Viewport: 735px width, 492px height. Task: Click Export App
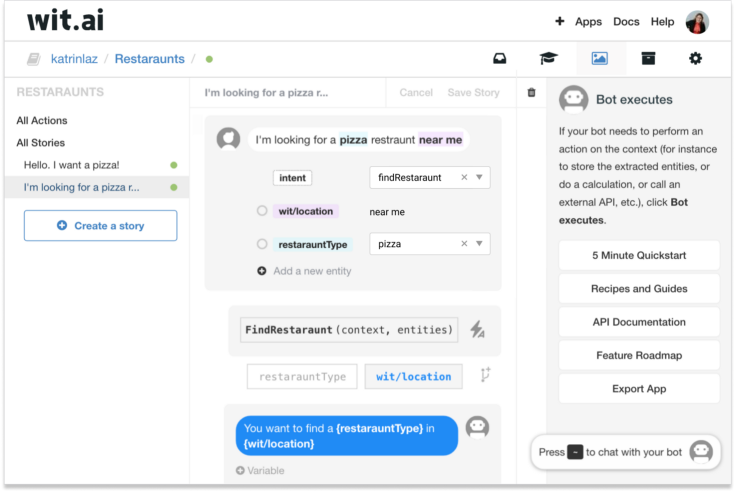tap(639, 388)
